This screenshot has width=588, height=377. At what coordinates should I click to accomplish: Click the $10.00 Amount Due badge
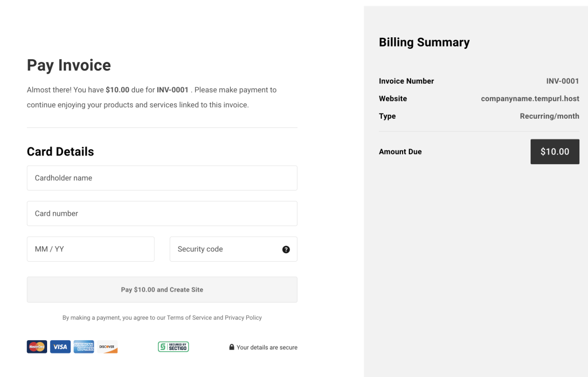(555, 151)
